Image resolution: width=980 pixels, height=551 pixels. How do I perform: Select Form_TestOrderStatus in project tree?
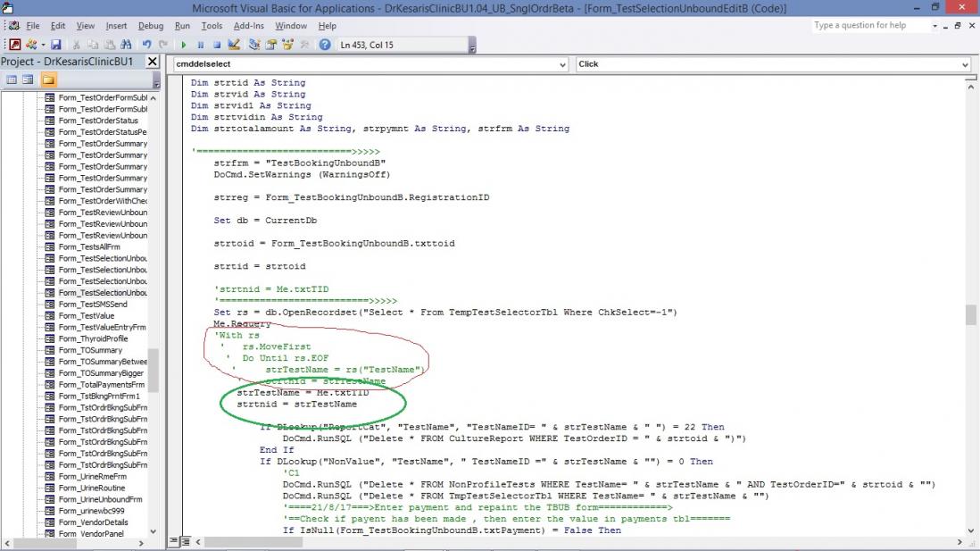click(98, 121)
